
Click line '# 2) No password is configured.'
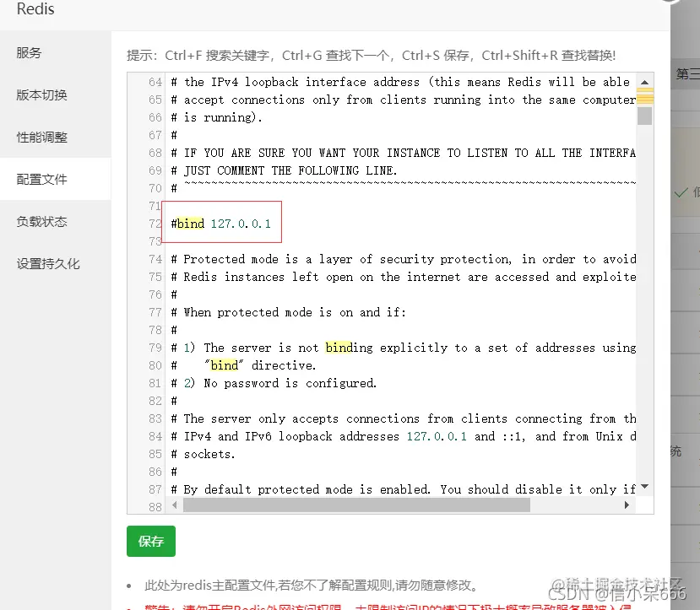tap(274, 383)
